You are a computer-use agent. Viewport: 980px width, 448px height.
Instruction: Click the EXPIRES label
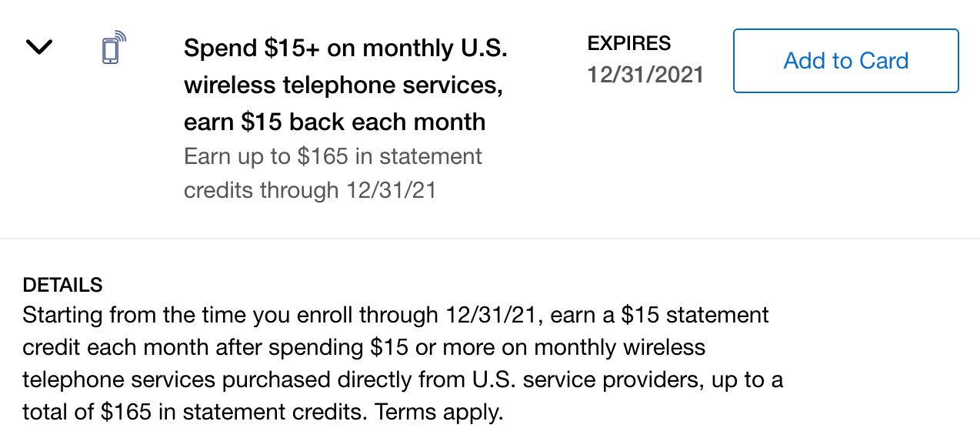[628, 43]
